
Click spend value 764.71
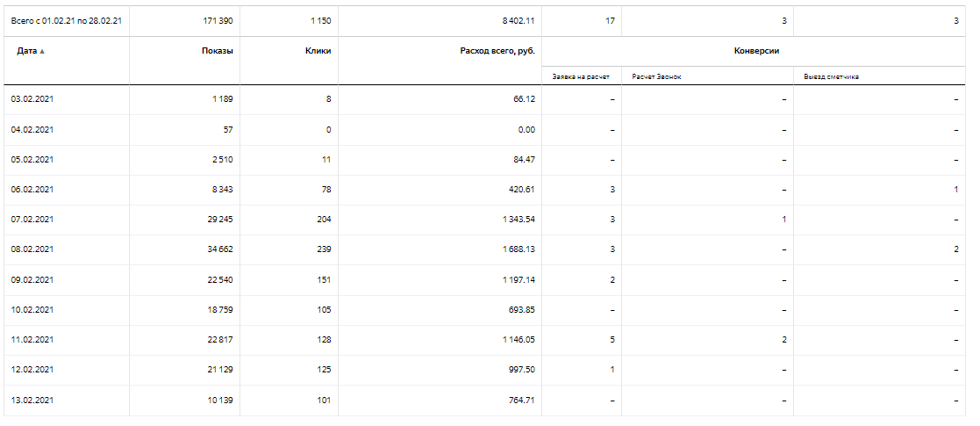(x=522, y=400)
